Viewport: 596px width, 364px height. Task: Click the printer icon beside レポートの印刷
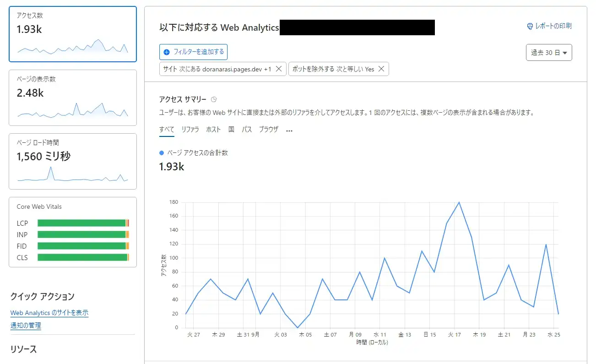pos(530,26)
